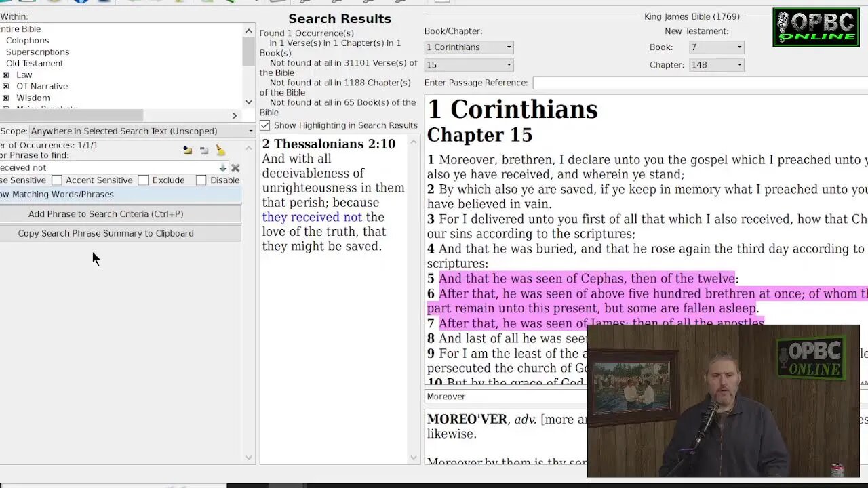The height and width of the screenshot is (488, 868).
Task: Uncheck Show Highlighting in Search Results
Action: (x=265, y=125)
